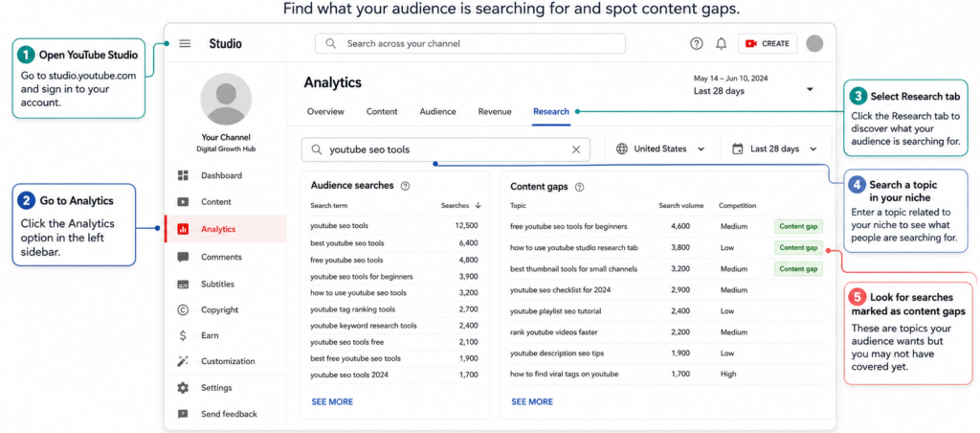Click the Settings gear icon
The height and width of the screenshot is (433, 980).
click(x=183, y=388)
